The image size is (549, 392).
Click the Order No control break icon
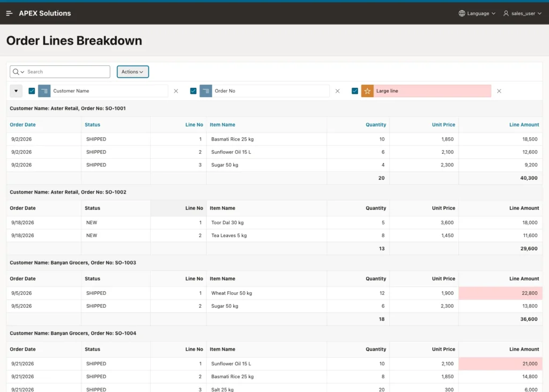pyautogui.click(x=206, y=91)
